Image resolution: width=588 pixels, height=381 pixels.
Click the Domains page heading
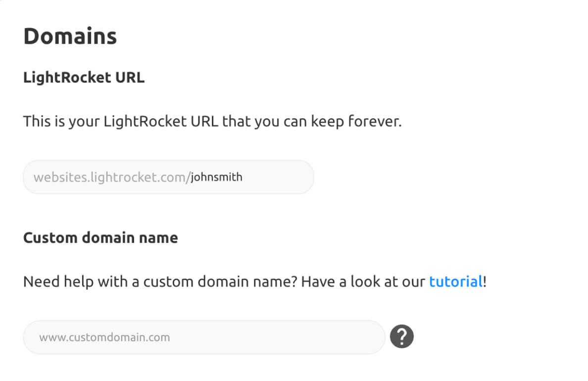70,37
